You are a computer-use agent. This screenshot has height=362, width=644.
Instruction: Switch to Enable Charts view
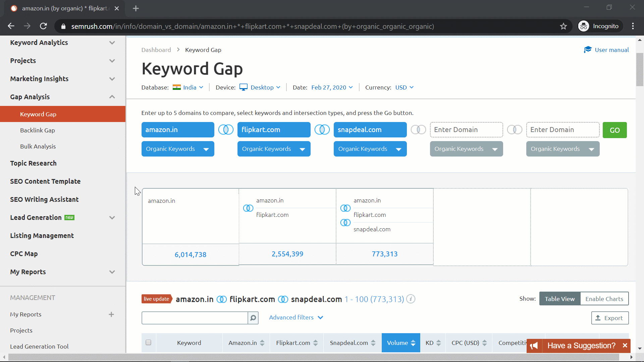pos(604,299)
